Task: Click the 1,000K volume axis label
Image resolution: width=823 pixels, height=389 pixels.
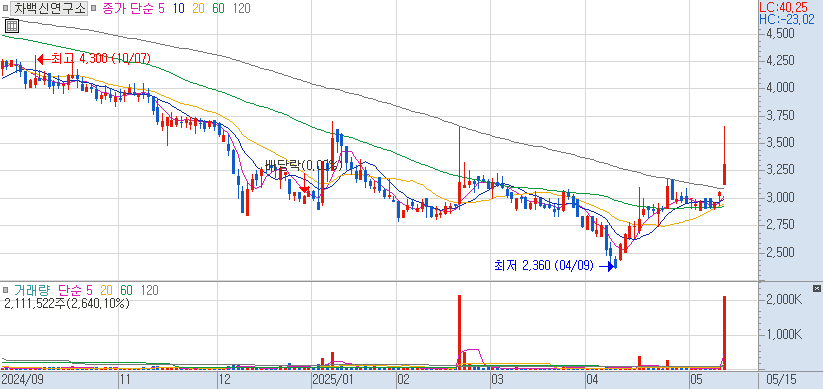Action: click(783, 335)
